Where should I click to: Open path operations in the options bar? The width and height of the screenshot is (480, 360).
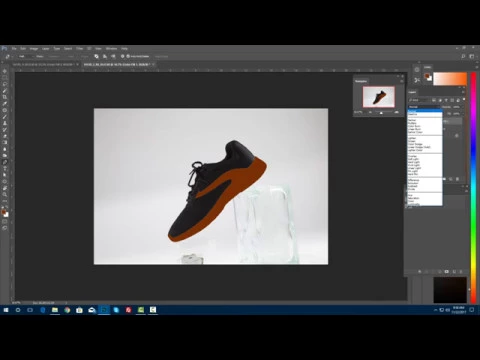pos(96,56)
